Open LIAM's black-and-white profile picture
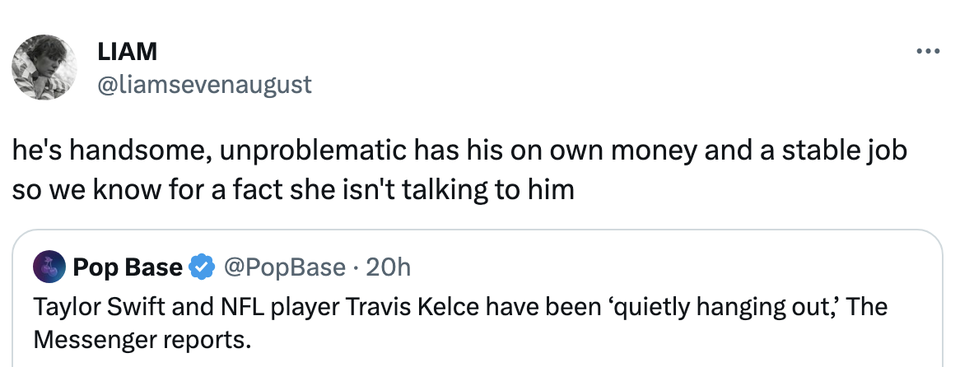960x367 pixels. pos(44,67)
